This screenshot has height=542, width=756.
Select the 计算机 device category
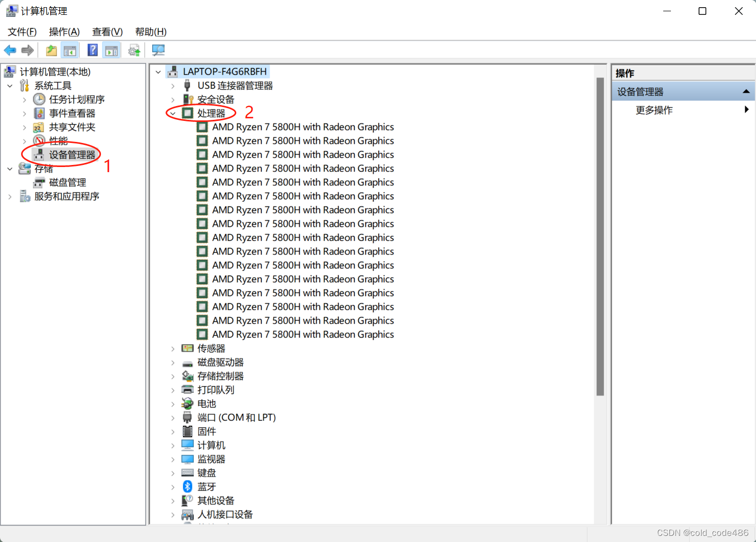tap(211, 445)
